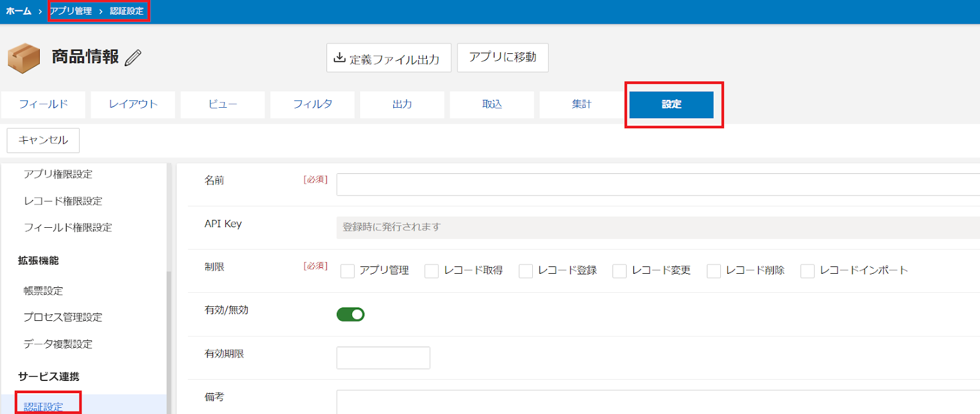Click the 商品情報 app title
The image size is (980, 414).
85,57
